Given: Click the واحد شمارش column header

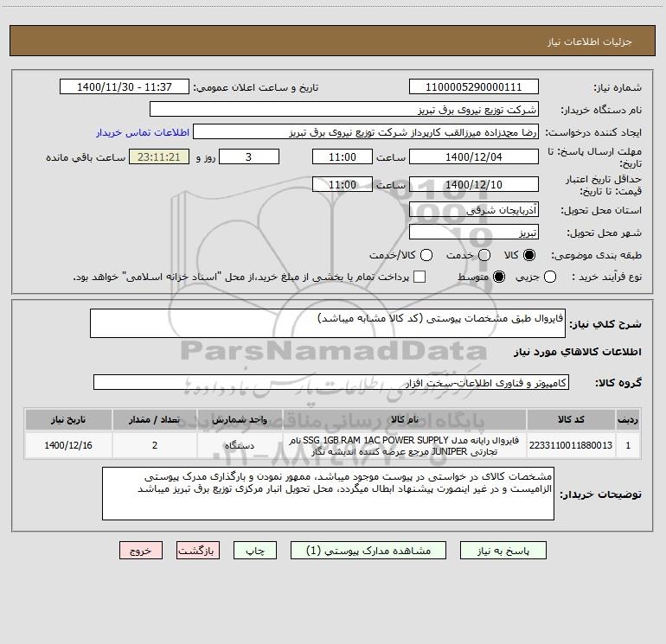Looking at the screenshot, I should (240, 420).
